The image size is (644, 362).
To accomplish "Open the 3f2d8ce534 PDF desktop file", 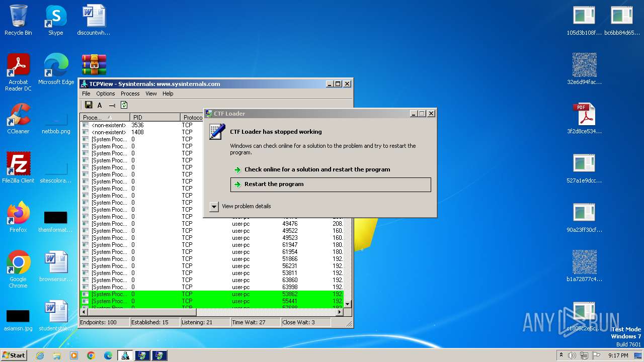I will [x=584, y=118].
